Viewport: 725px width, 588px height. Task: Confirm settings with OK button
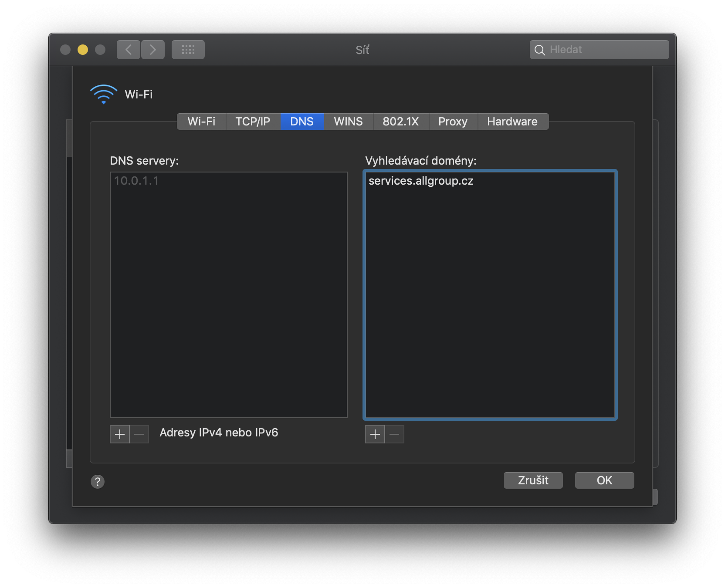tap(604, 480)
